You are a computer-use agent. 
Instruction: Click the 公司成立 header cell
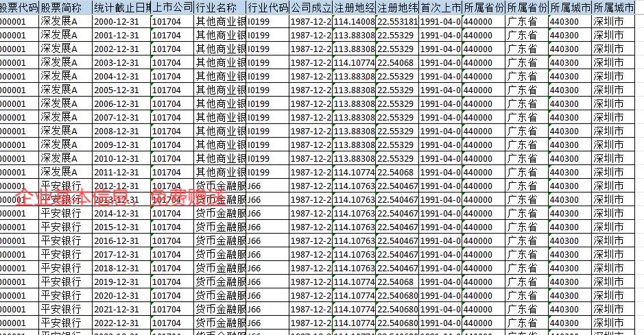[x=311, y=8]
